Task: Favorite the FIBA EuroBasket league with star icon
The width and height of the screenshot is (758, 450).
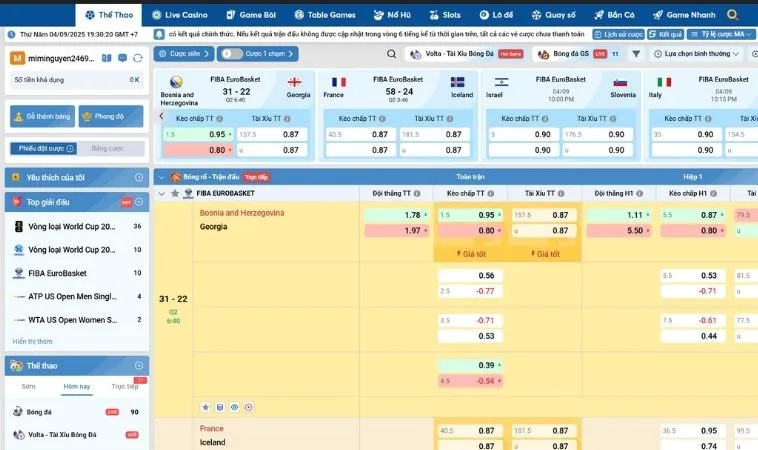Action: tap(175, 193)
